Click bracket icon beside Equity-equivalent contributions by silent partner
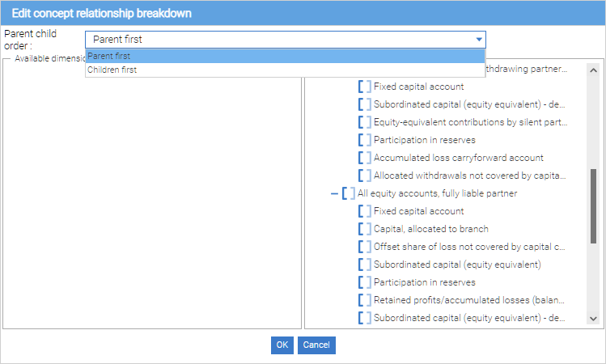This screenshot has width=606, height=364. (x=365, y=122)
